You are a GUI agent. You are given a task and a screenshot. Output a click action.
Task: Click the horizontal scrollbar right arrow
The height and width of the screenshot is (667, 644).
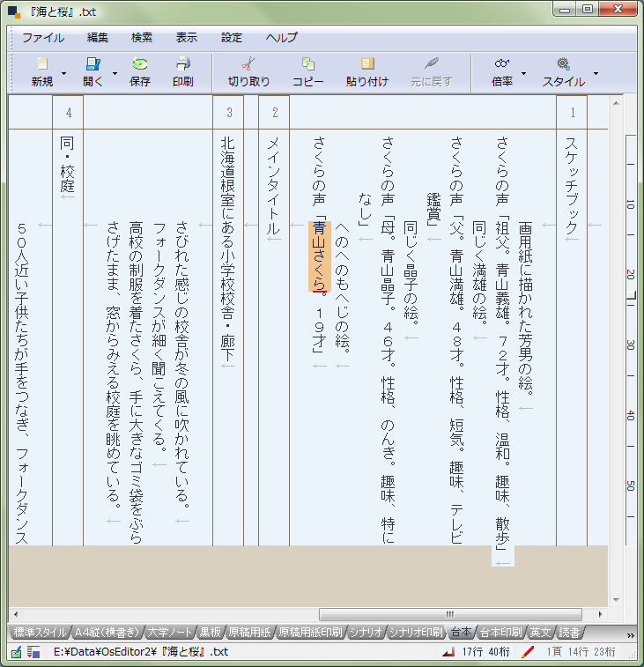point(600,614)
